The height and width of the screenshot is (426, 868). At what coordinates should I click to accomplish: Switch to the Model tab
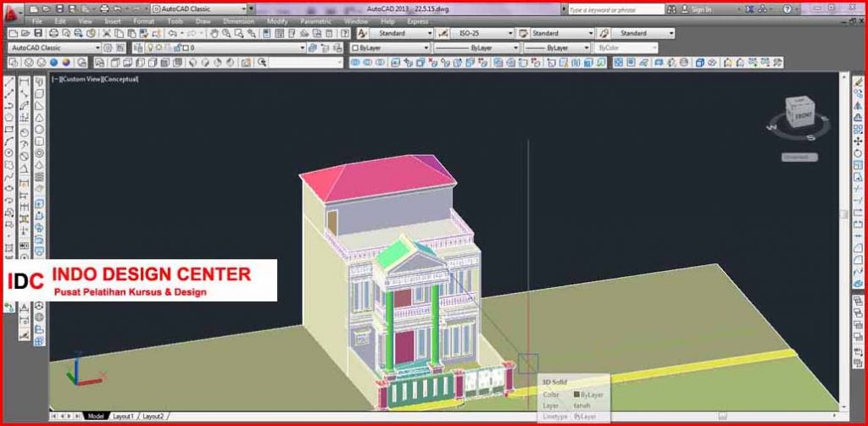coord(96,416)
